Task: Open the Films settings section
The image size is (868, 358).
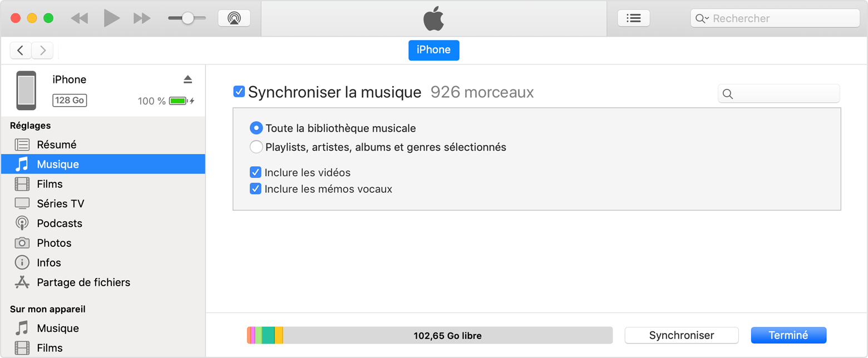Action: coord(51,183)
